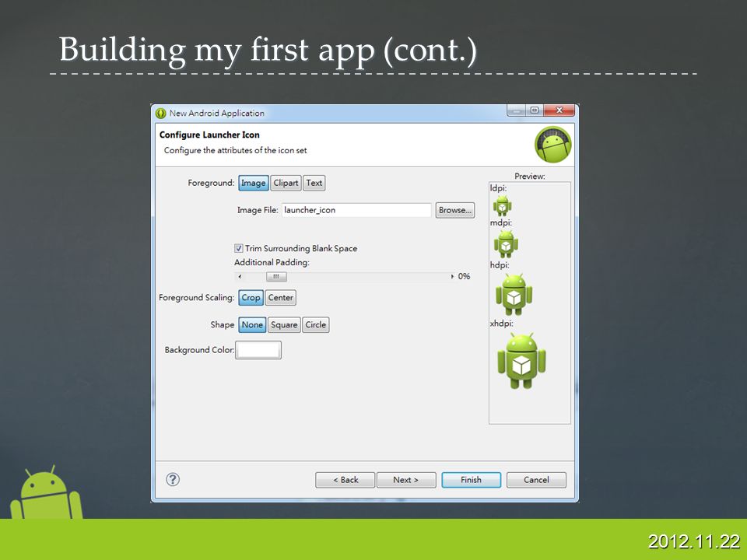Screen dimensions: 747x560
Task: Click the Image File input field
Action: 356,210
